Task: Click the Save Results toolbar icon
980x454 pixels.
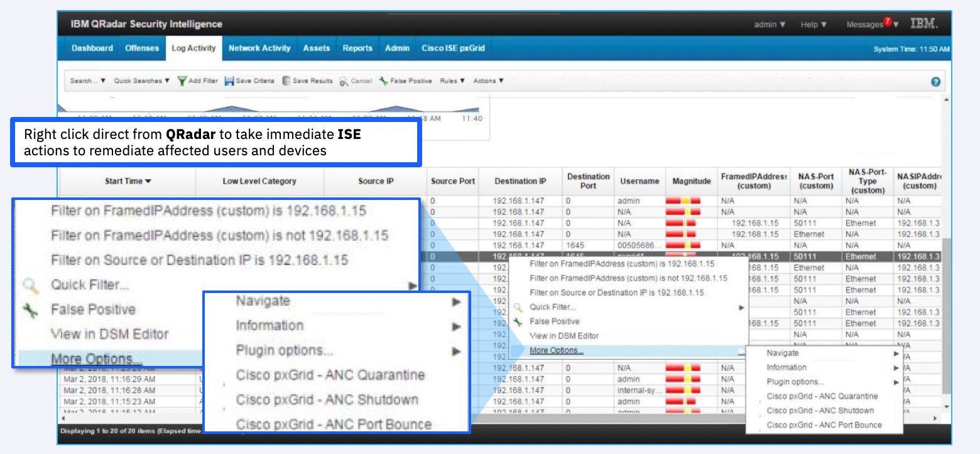Action: tap(286, 81)
